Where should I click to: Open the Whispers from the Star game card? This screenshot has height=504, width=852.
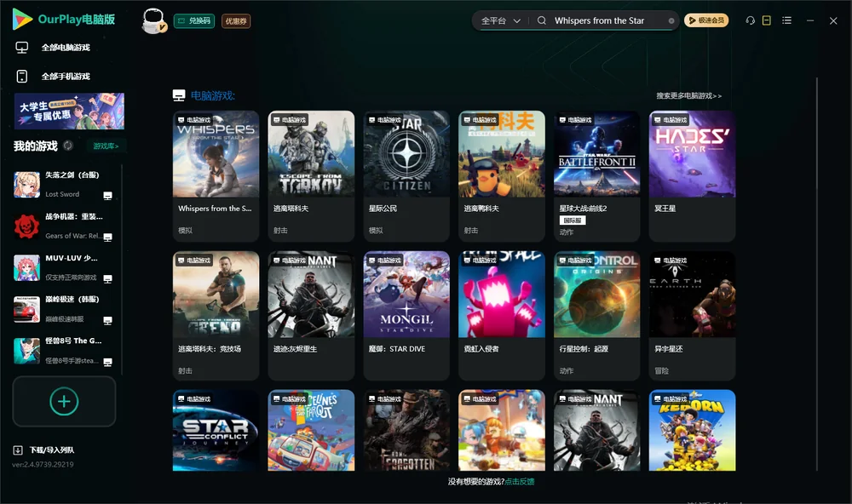[216, 176]
